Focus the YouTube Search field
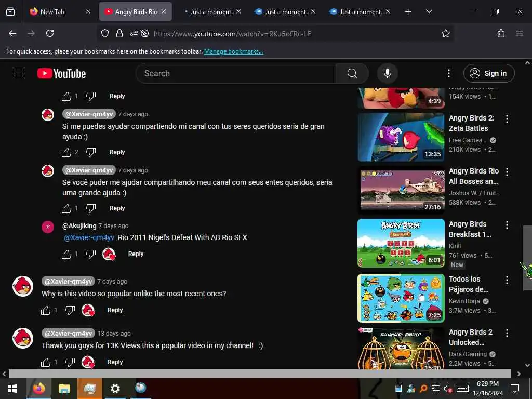The image size is (532, 399). 236,73
